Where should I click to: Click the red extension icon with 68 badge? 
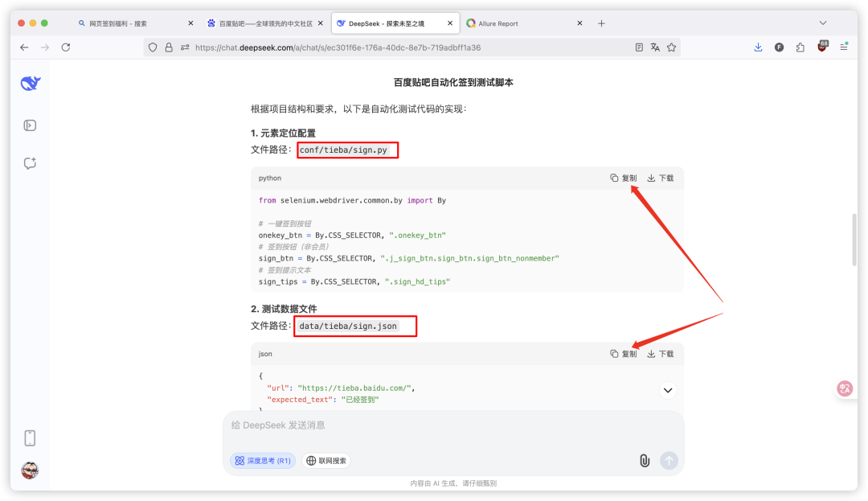point(822,47)
